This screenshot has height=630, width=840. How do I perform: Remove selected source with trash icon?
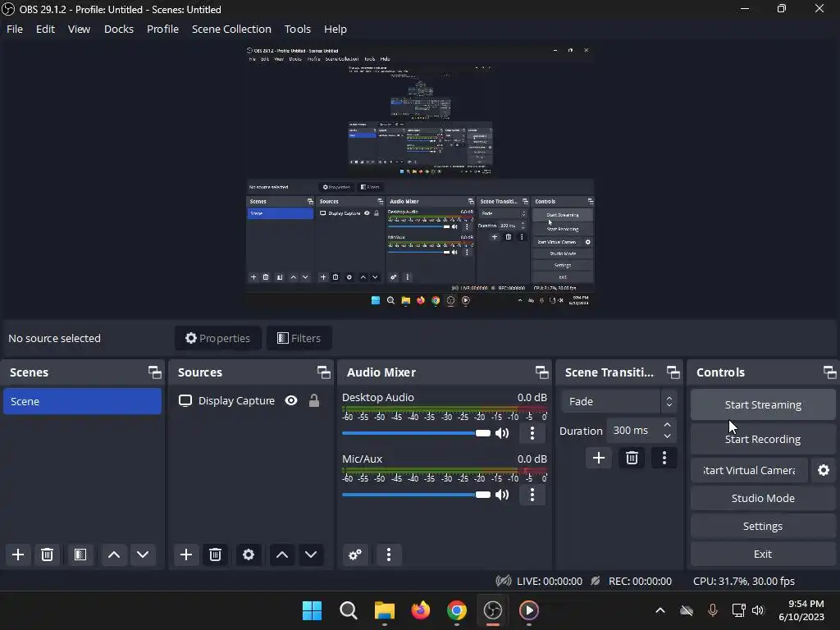[x=216, y=555]
